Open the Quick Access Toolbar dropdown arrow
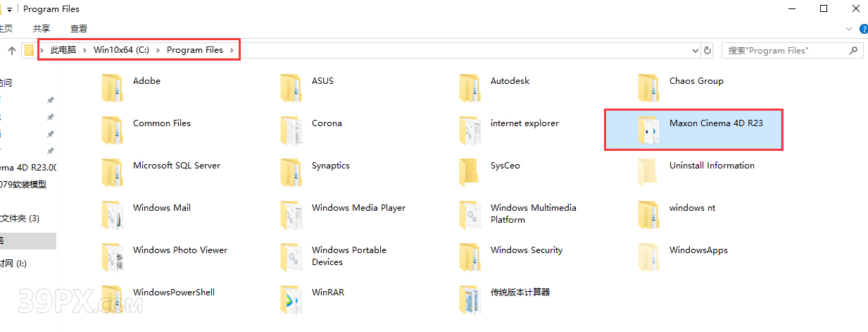The image size is (868, 332). click(10, 9)
